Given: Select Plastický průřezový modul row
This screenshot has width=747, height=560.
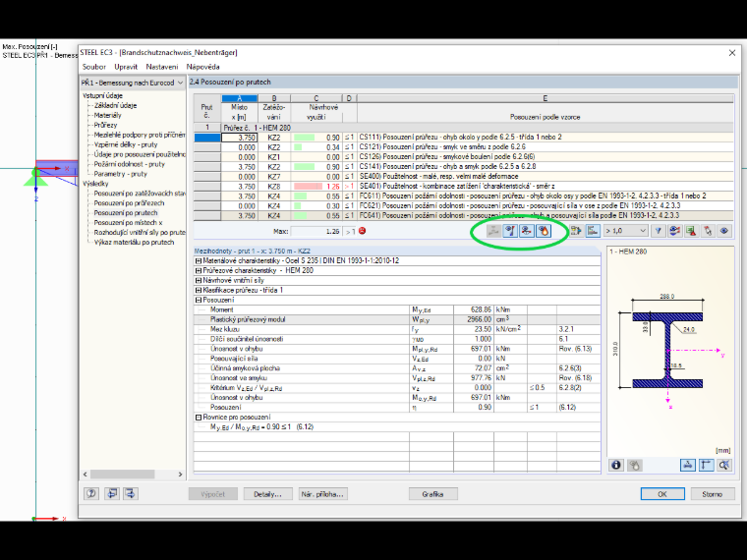Looking at the screenshot, I should click(x=397, y=319).
